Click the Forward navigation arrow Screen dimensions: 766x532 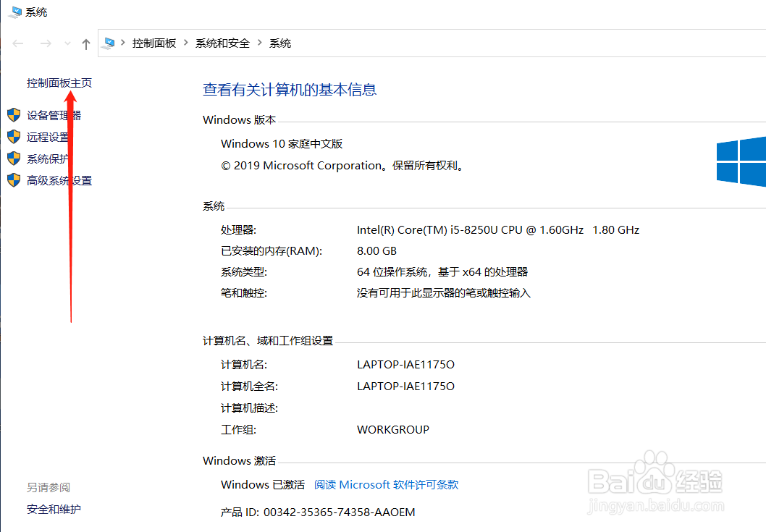point(46,43)
